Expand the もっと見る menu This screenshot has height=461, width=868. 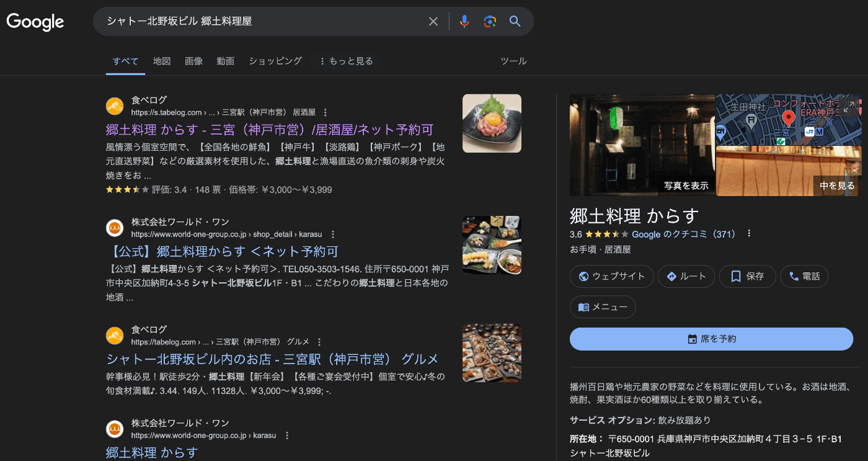click(346, 61)
